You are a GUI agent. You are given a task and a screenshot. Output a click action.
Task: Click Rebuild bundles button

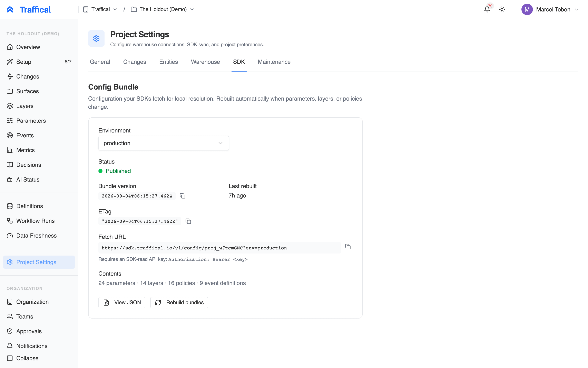[179, 302]
